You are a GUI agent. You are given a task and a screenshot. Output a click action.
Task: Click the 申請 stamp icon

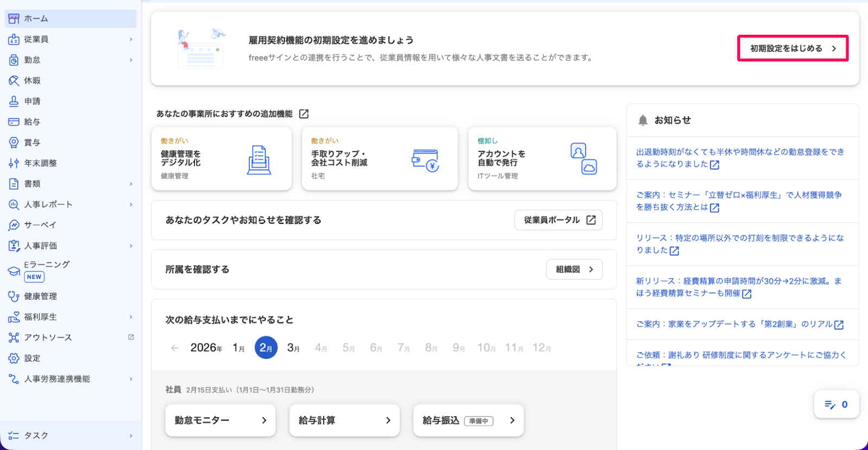[x=14, y=101]
